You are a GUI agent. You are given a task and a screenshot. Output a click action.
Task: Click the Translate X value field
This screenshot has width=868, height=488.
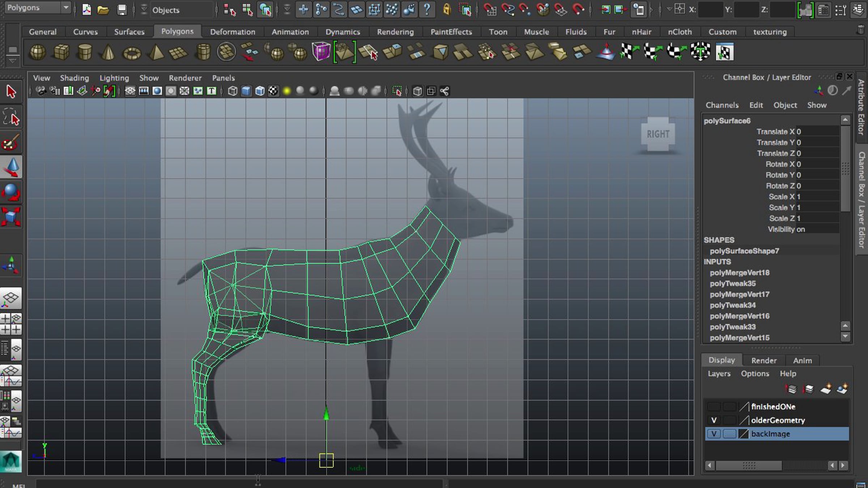(817, 132)
